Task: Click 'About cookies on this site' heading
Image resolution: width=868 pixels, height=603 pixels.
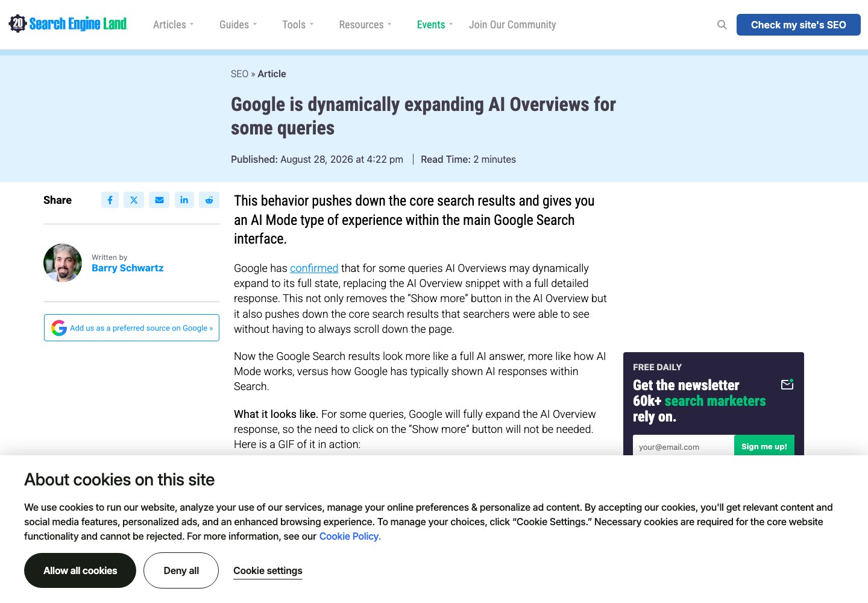Action: tap(119, 480)
